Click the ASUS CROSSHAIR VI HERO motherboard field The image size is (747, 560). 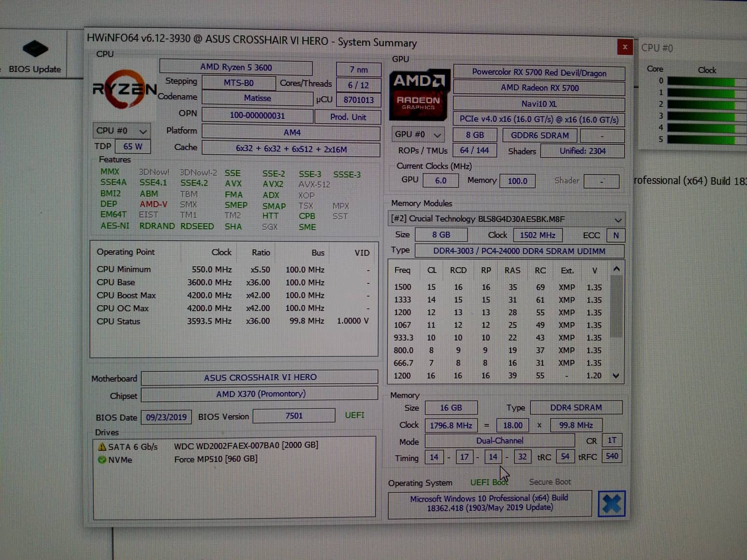click(x=260, y=377)
